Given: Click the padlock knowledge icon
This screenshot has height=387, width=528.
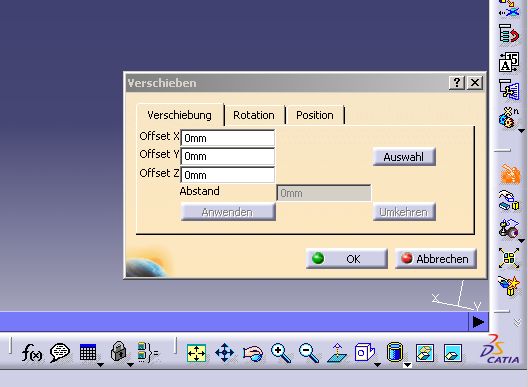Looking at the screenshot, I should click(119, 351).
